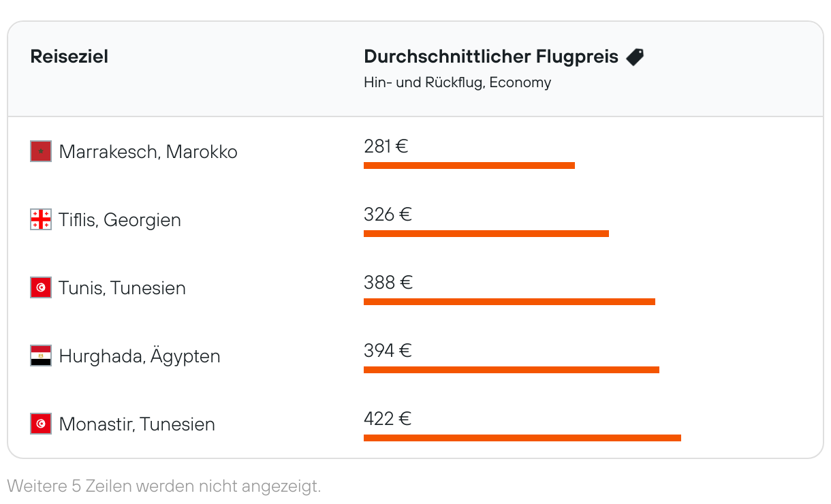
Task: Click the Georgia flag icon
Action: point(41,219)
